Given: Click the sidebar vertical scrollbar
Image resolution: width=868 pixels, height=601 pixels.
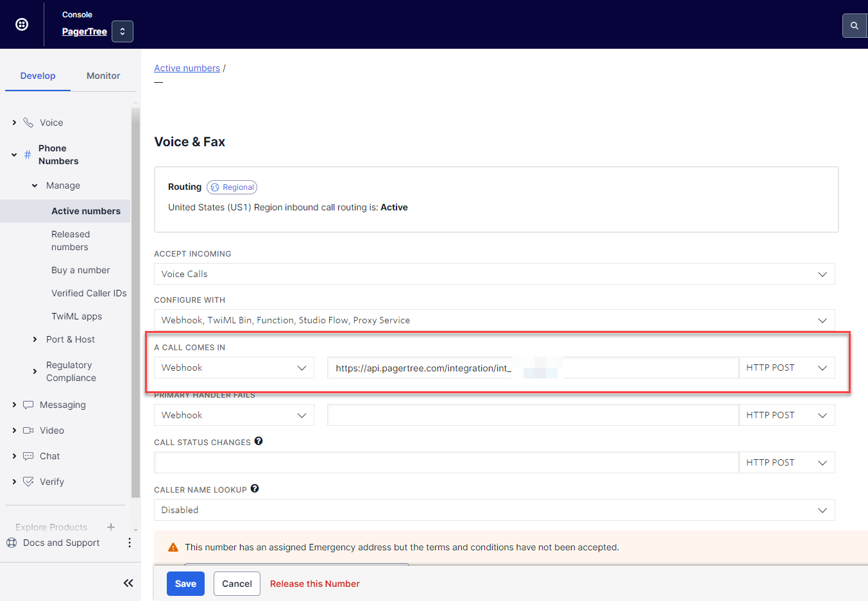Looking at the screenshot, I should click(x=135, y=301).
